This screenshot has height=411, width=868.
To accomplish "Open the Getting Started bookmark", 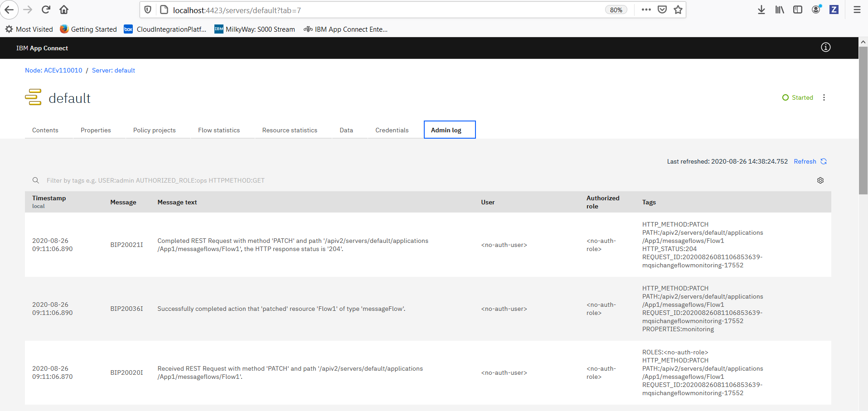I will (x=88, y=29).
